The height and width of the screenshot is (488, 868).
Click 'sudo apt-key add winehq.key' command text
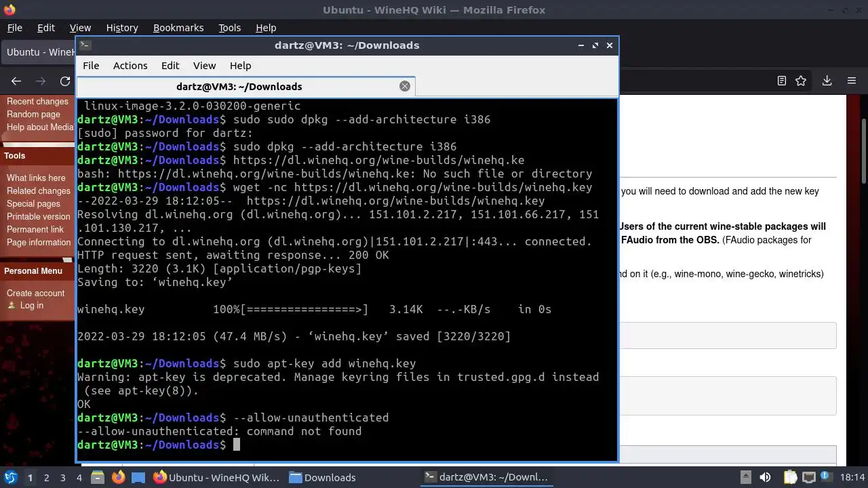[324, 363]
